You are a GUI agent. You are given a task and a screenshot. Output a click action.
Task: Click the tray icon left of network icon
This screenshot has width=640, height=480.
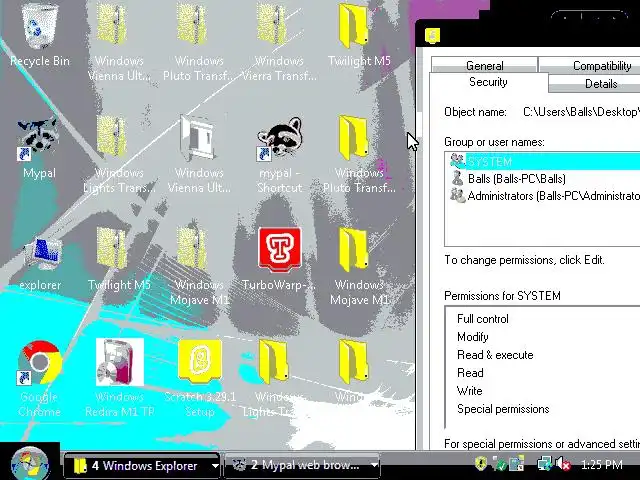pos(517,464)
